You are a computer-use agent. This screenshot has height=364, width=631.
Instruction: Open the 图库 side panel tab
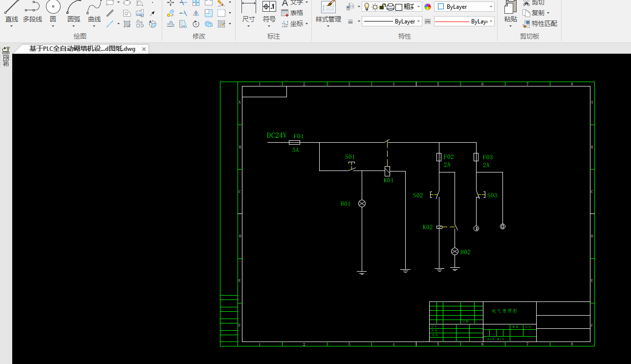click(x=6, y=58)
